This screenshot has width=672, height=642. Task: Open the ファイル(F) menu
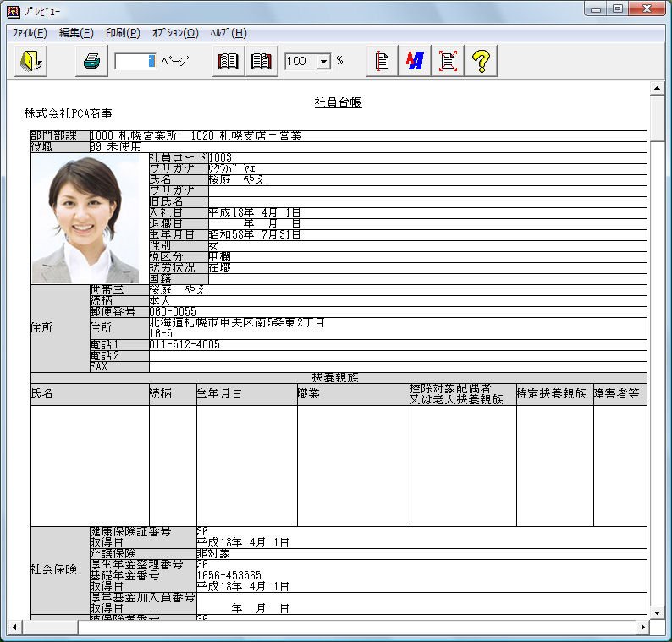click(x=29, y=33)
